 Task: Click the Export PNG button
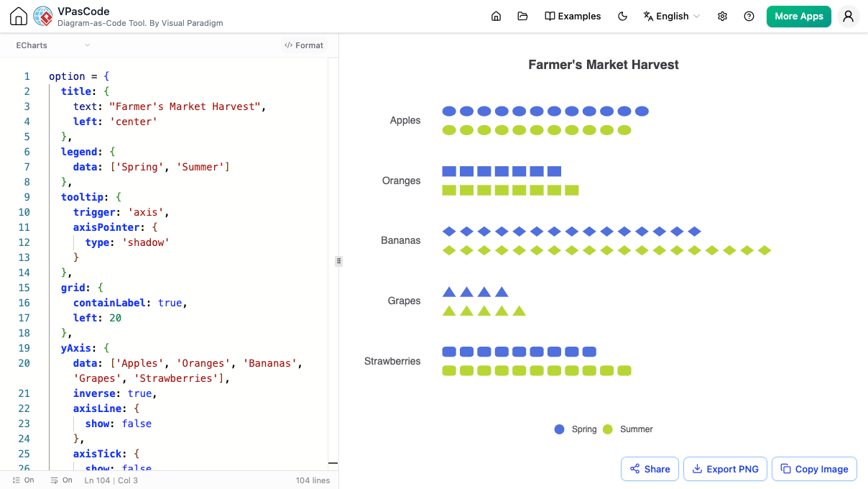[725, 469]
